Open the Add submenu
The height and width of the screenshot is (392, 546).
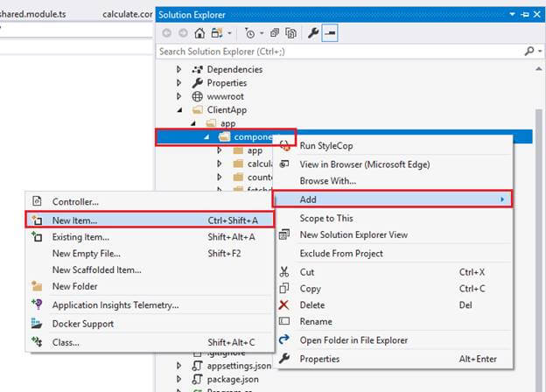click(393, 199)
